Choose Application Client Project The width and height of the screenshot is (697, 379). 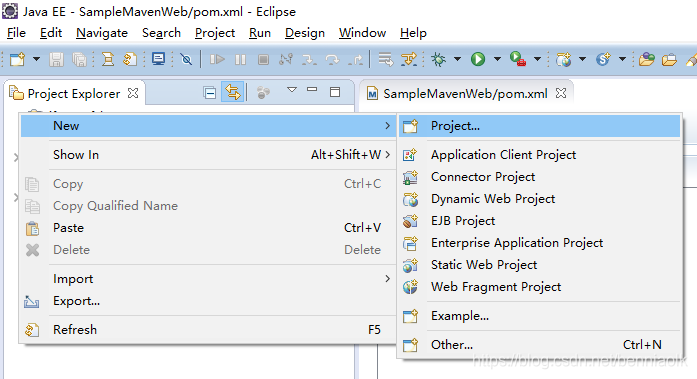pyautogui.click(x=540, y=155)
